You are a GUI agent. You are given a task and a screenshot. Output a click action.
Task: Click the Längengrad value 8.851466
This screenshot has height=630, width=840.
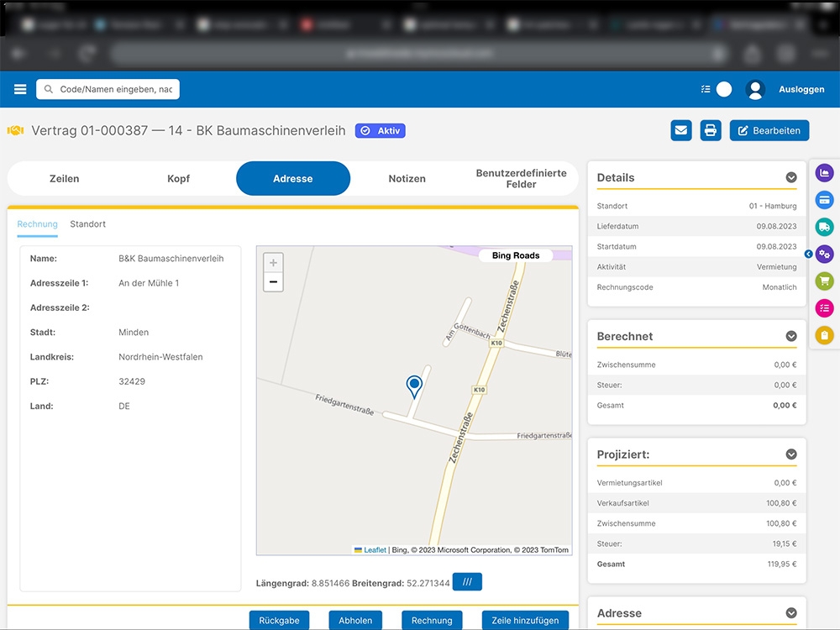(330, 583)
